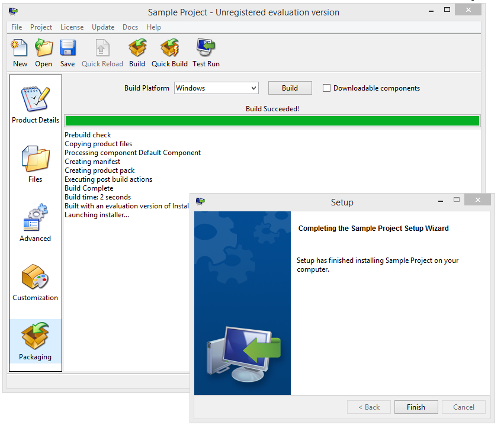Go to the Files section
Image resolution: width=504 pixels, height=428 pixels.
[36, 164]
